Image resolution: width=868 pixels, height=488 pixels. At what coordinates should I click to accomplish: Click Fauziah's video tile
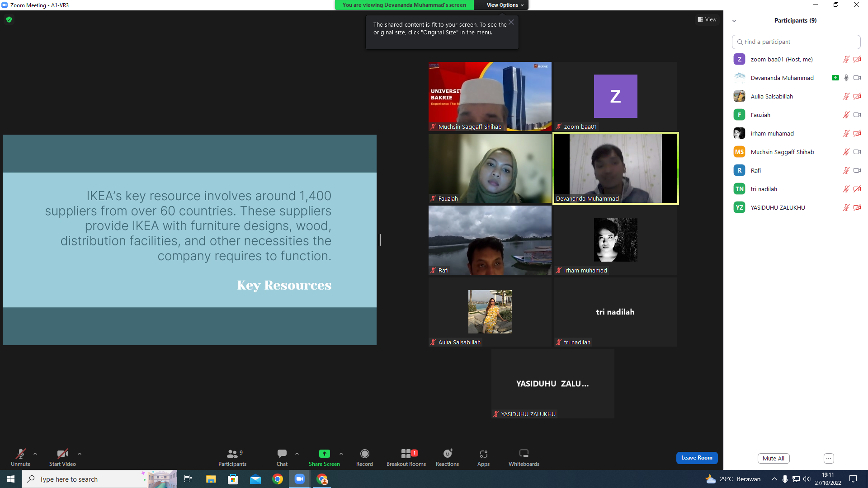pos(490,168)
